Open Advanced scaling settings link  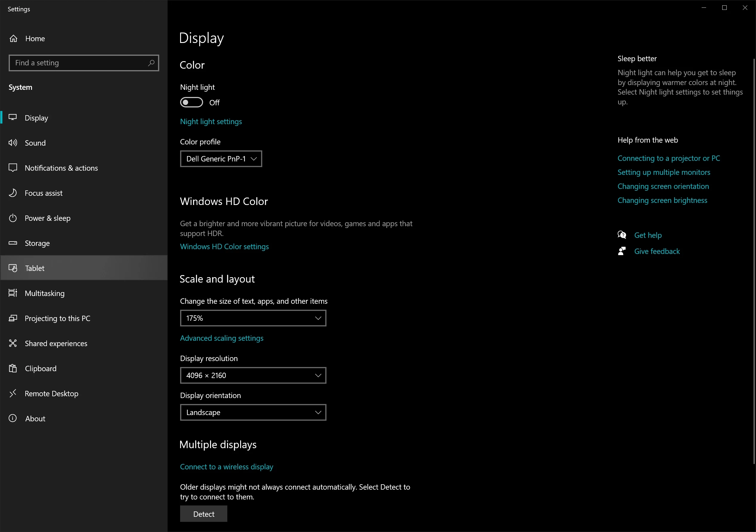[222, 338]
